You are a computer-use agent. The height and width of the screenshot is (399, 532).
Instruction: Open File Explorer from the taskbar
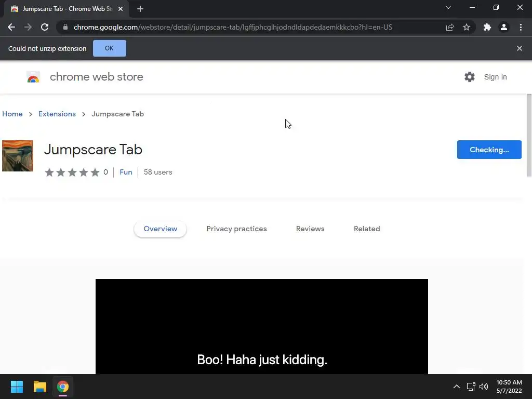tap(39, 387)
